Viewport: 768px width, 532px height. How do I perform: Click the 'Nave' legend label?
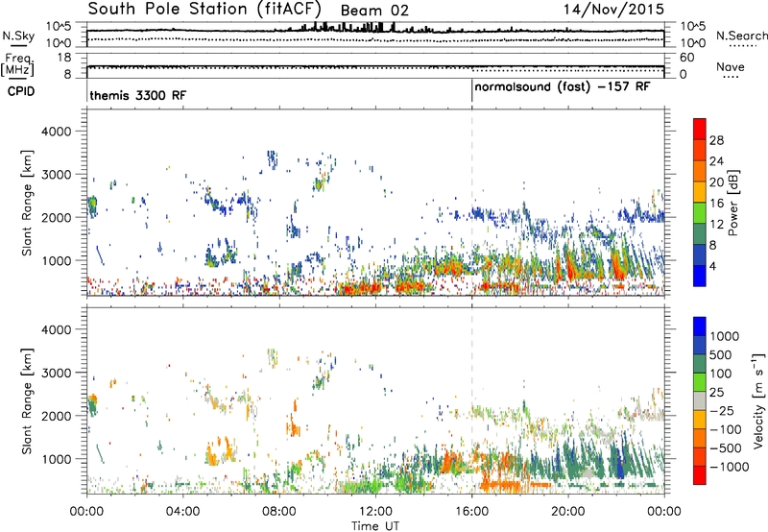731,67
